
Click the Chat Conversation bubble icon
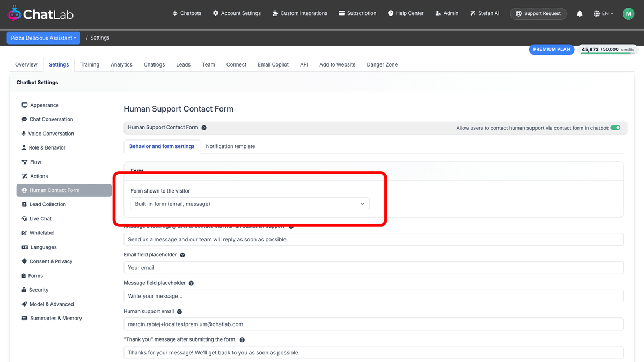(24, 119)
